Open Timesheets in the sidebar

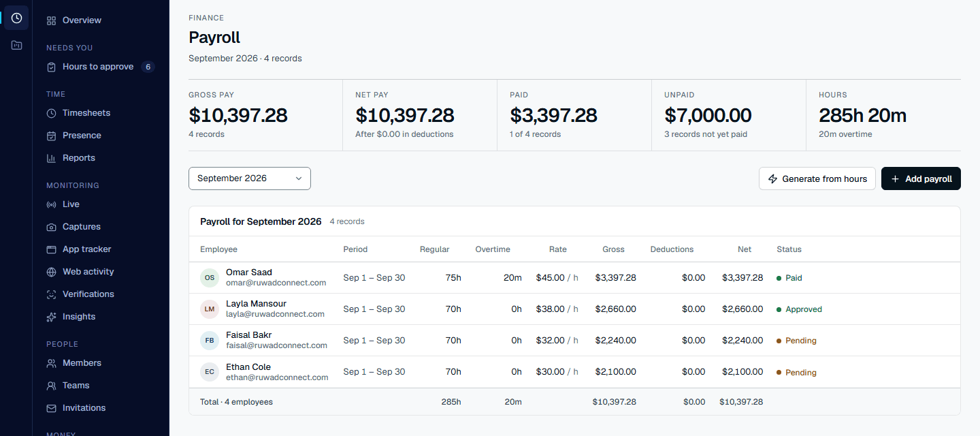click(x=101, y=113)
